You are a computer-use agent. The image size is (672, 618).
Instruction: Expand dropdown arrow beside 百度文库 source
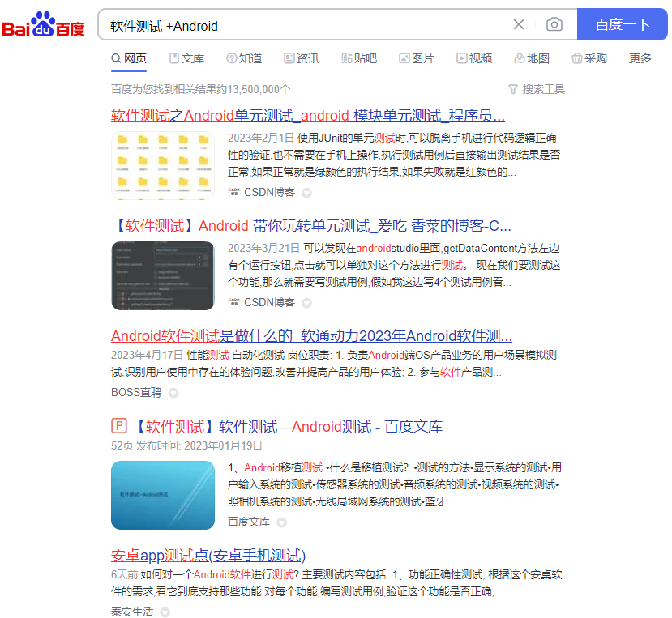click(281, 522)
